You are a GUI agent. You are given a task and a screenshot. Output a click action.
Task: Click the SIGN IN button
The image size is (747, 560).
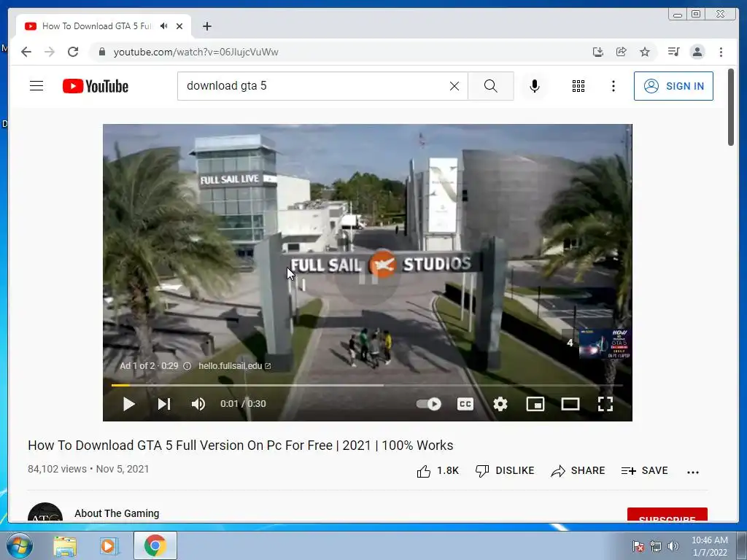[x=673, y=86]
